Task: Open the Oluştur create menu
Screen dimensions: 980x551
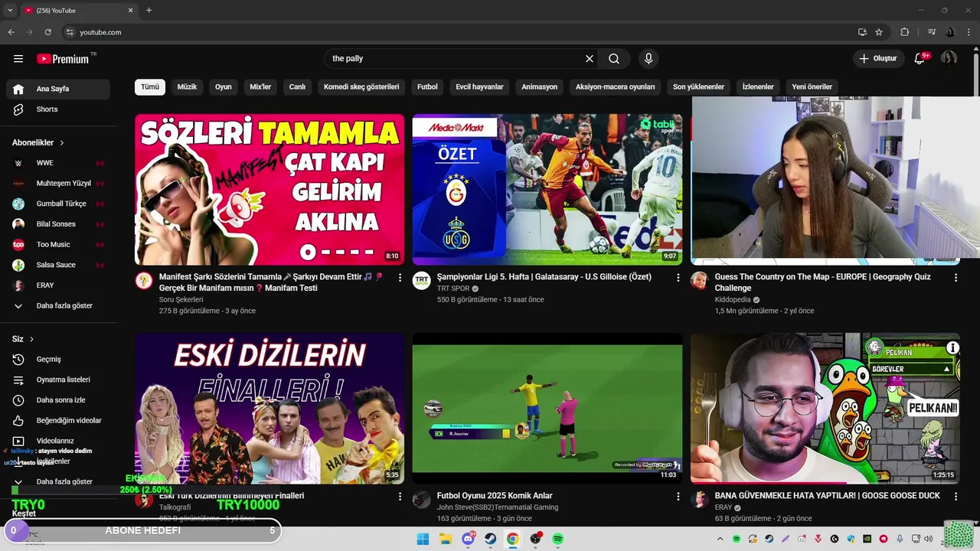Action: pos(877,59)
